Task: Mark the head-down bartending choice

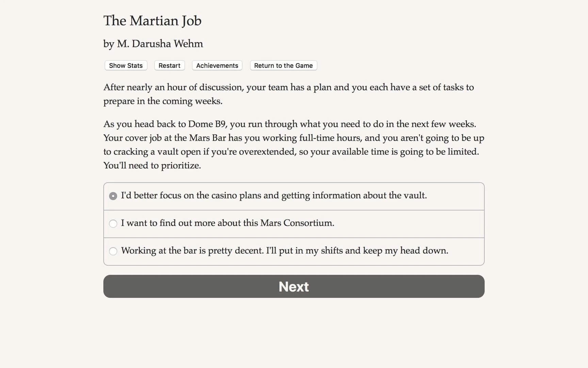Action: pyautogui.click(x=113, y=251)
